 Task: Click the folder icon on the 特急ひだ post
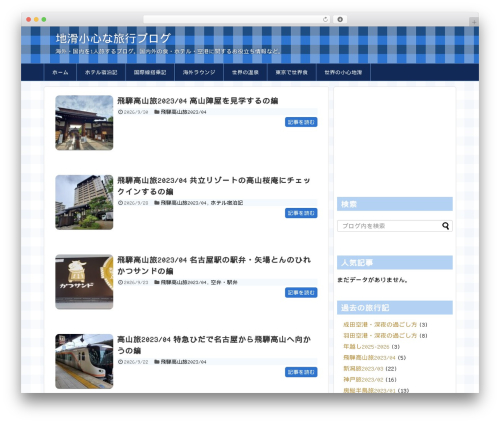157,362
